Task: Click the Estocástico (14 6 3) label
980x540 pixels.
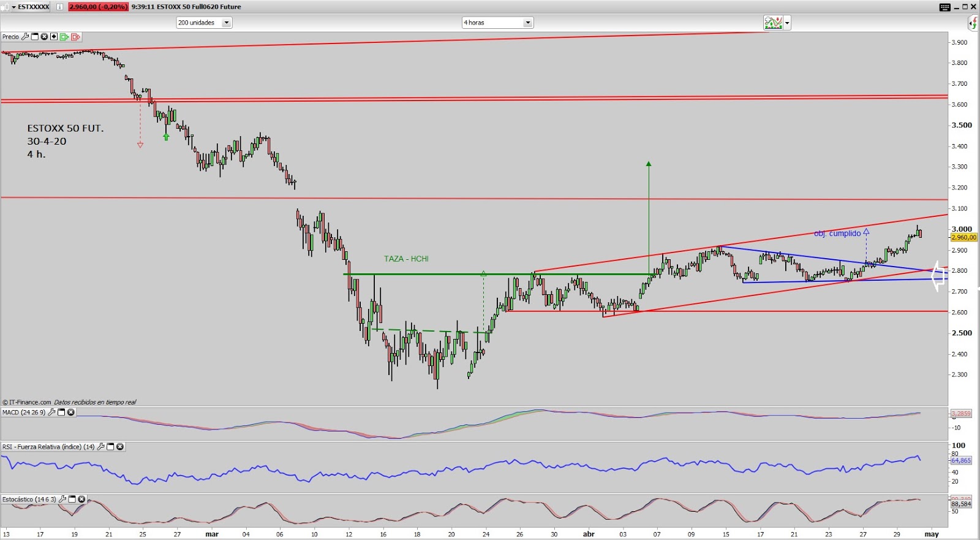Action: [x=29, y=500]
